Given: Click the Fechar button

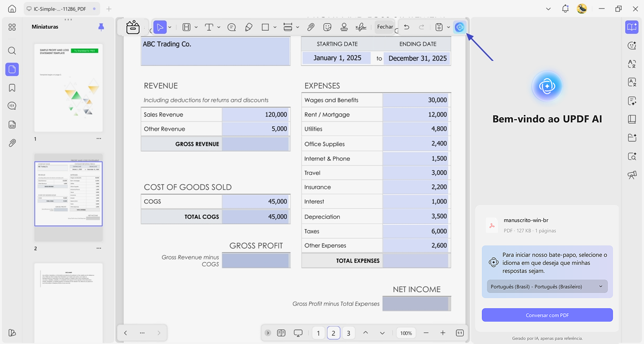Looking at the screenshot, I should point(385,27).
